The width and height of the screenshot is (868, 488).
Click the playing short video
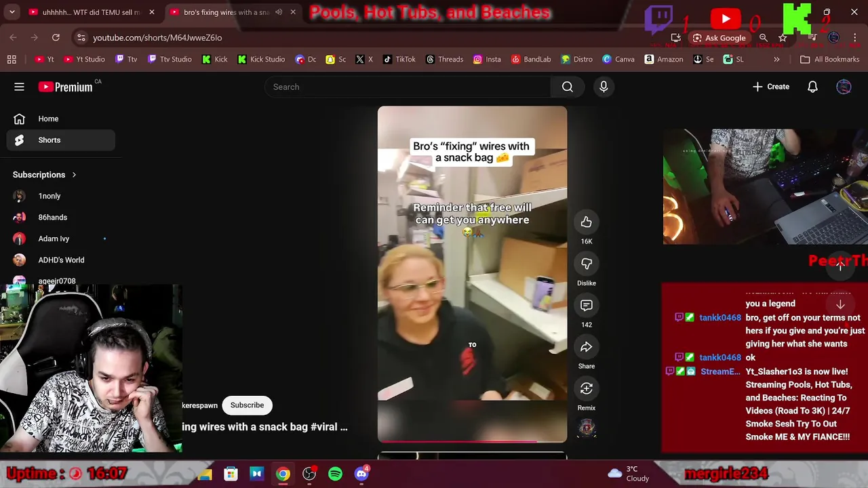[x=472, y=274]
